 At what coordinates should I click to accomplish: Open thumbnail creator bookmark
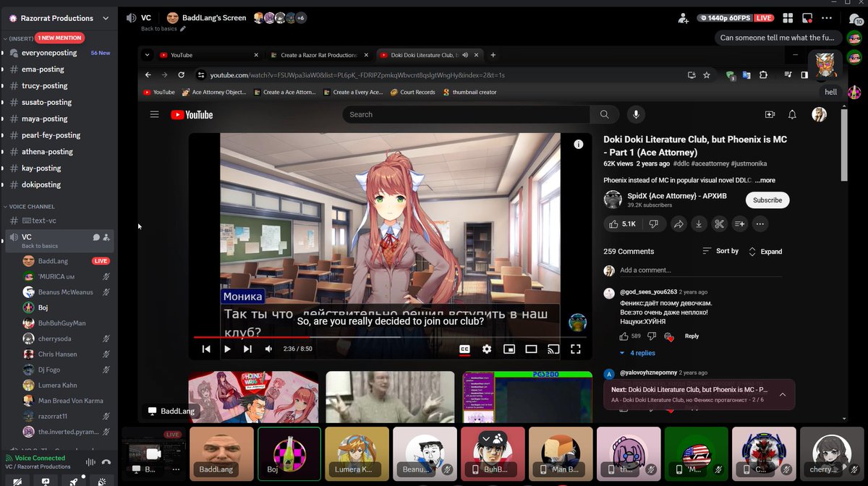point(469,93)
